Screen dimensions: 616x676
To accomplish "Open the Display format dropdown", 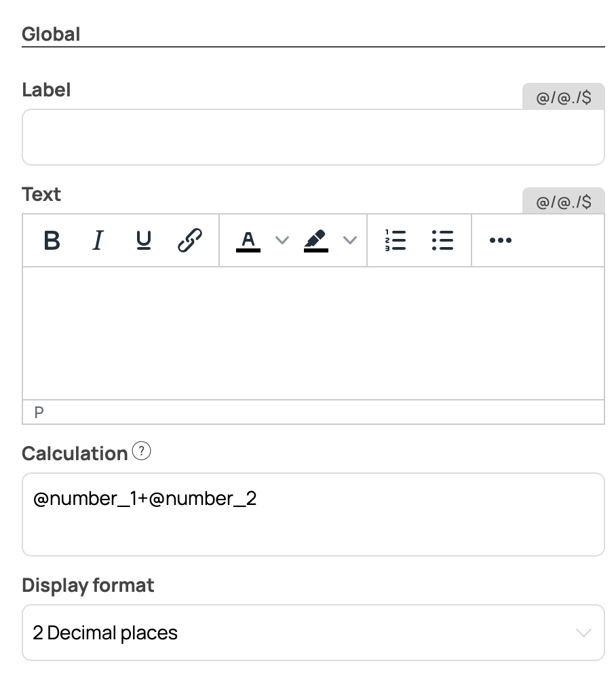I will [313, 633].
